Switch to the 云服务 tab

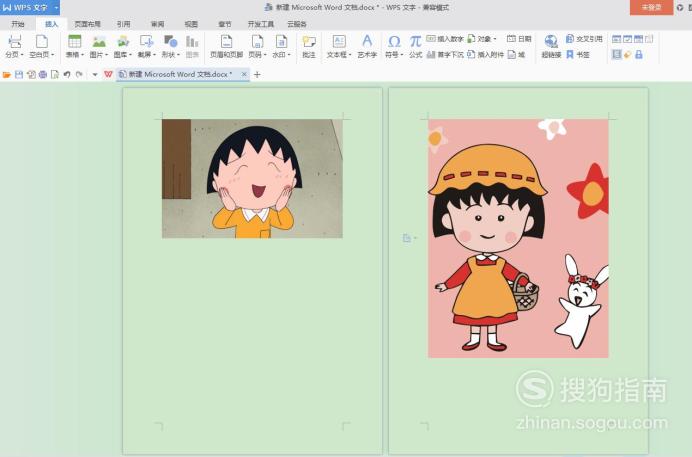pyautogui.click(x=297, y=24)
